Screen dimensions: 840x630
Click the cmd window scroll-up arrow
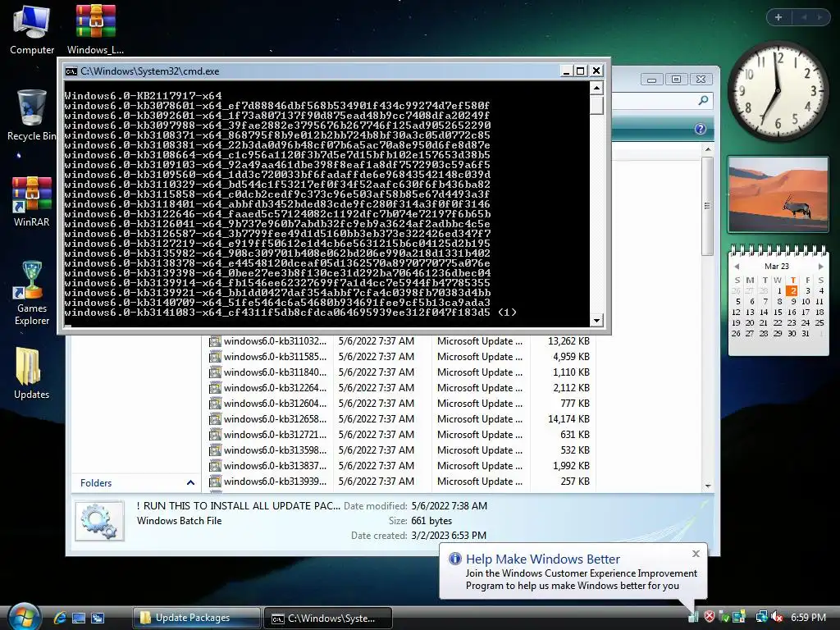[x=597, y=87]
